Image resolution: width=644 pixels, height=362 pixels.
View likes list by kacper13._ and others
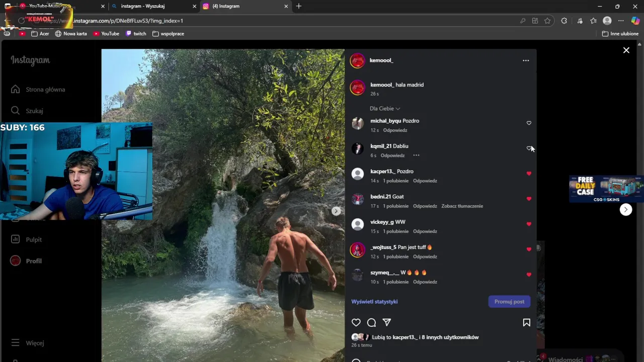pos(425,337)
